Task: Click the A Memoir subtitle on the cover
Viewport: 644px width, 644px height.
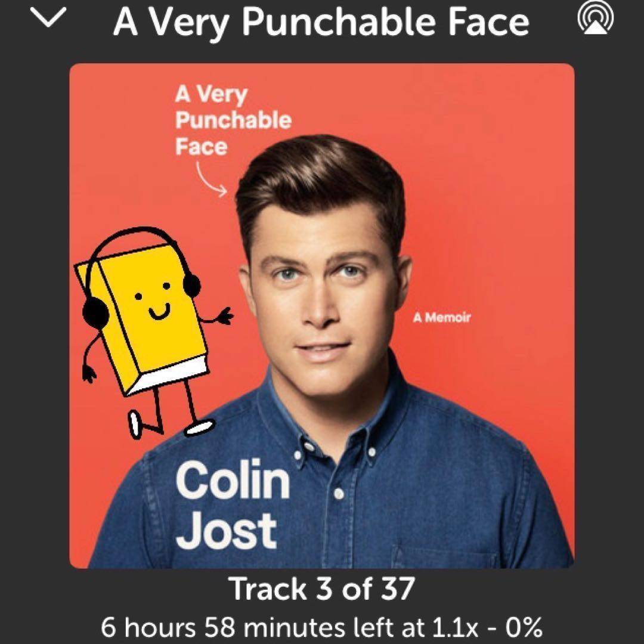Action: (441, 317)
